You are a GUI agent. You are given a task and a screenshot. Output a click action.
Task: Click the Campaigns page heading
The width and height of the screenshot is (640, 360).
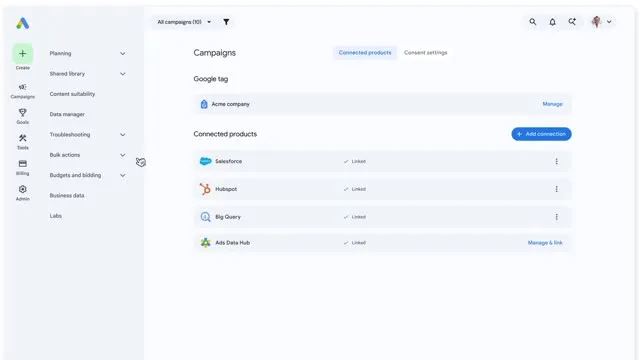pyautogui.click(x=215, y=53)
